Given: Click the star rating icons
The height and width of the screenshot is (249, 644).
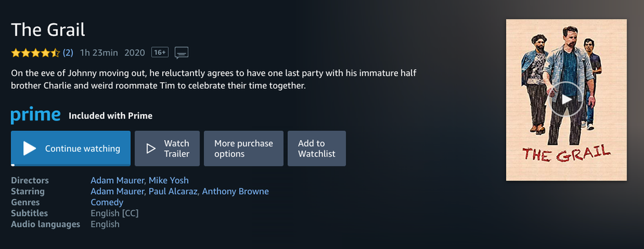Looking at the screenshot, I should [35, 53].
